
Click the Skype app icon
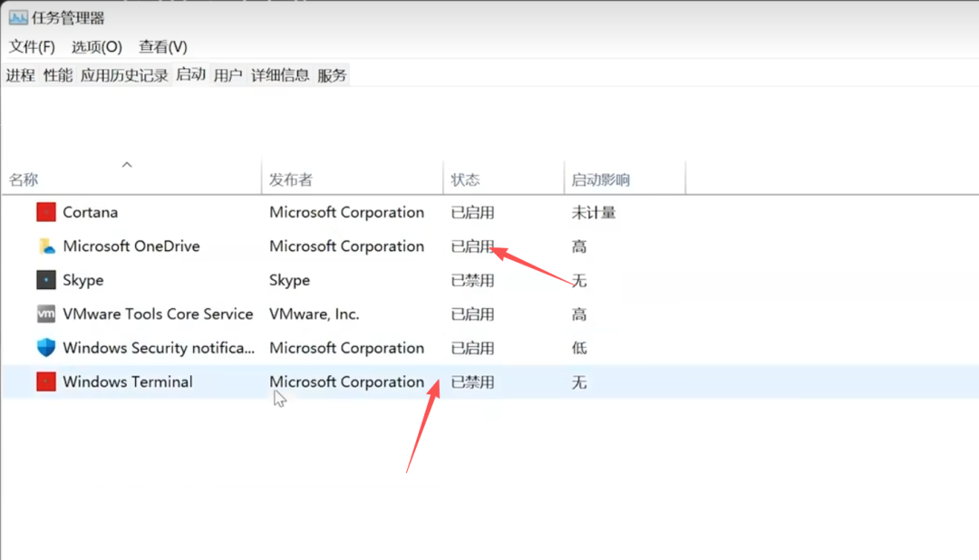coord(46,280)
